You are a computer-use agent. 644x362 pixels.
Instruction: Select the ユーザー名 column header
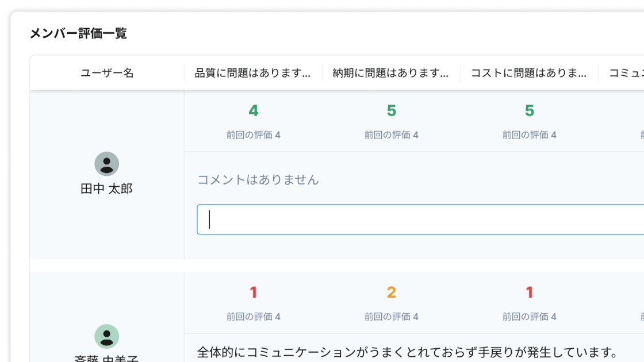tap(107, 73)
